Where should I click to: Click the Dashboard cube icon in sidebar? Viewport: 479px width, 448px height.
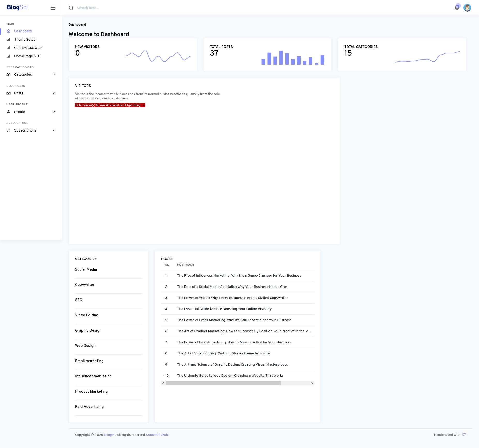point(9,31)
